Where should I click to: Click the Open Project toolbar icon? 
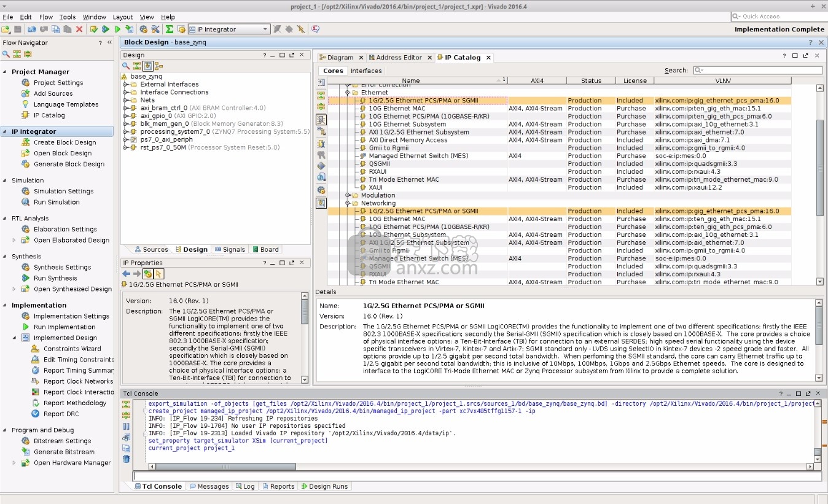tap(6, 29)
